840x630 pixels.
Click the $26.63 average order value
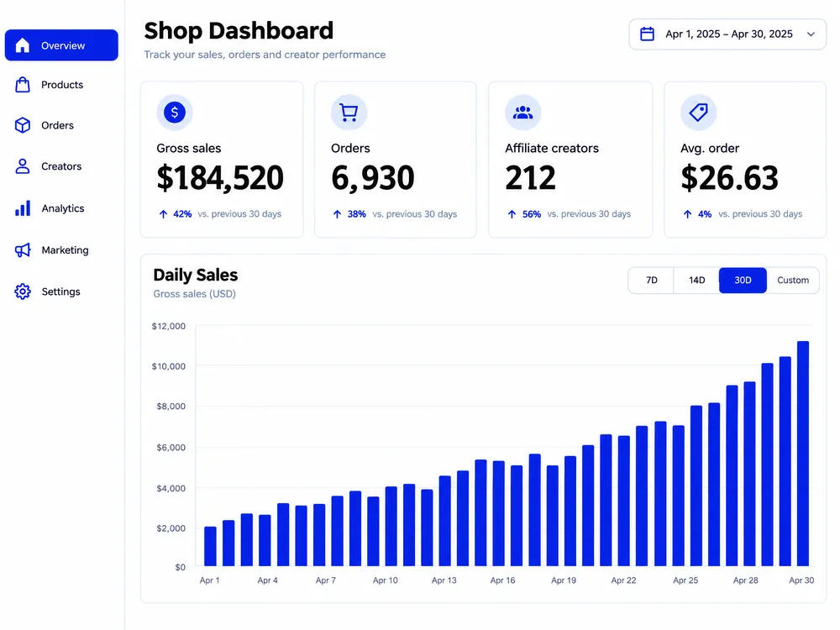[x=730, y=178]
